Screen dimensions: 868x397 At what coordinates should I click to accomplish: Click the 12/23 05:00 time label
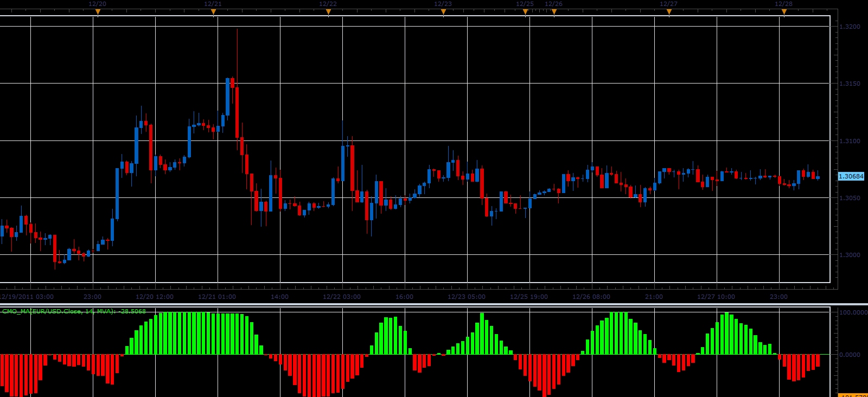tap(467, 297)
